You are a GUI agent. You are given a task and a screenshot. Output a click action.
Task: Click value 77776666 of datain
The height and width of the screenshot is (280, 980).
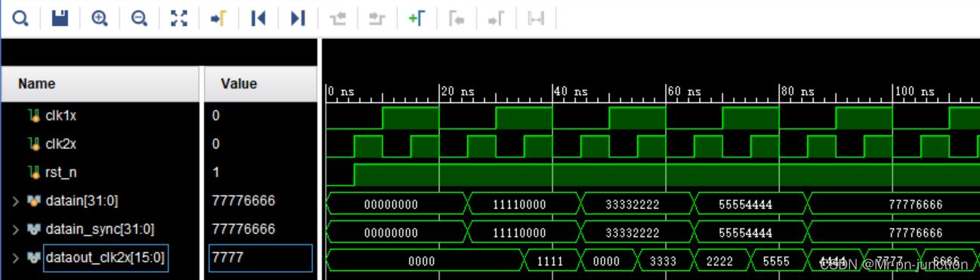[x=243, y=201]
